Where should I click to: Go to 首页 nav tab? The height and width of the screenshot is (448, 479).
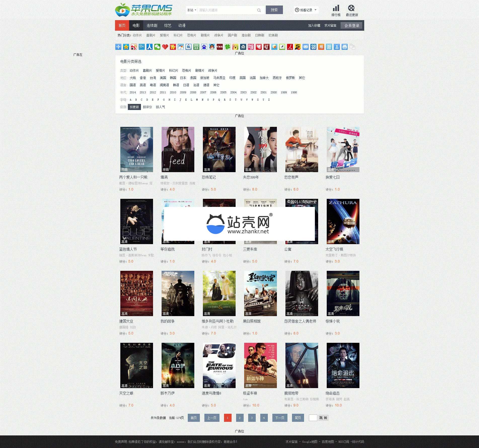pyautogui.click(x=122, y=25)
